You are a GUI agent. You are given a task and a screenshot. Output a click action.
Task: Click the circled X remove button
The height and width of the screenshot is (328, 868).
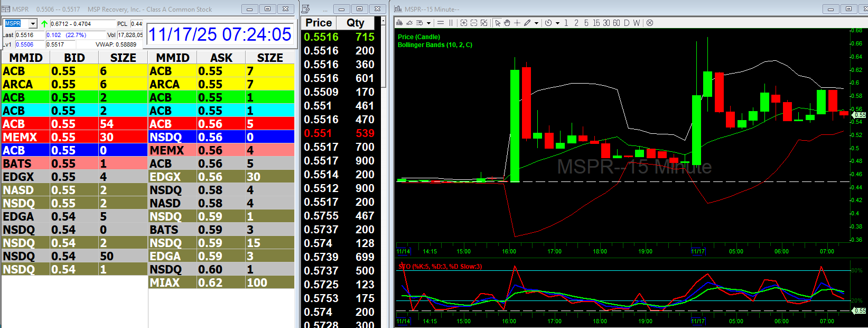click(650, 23)
